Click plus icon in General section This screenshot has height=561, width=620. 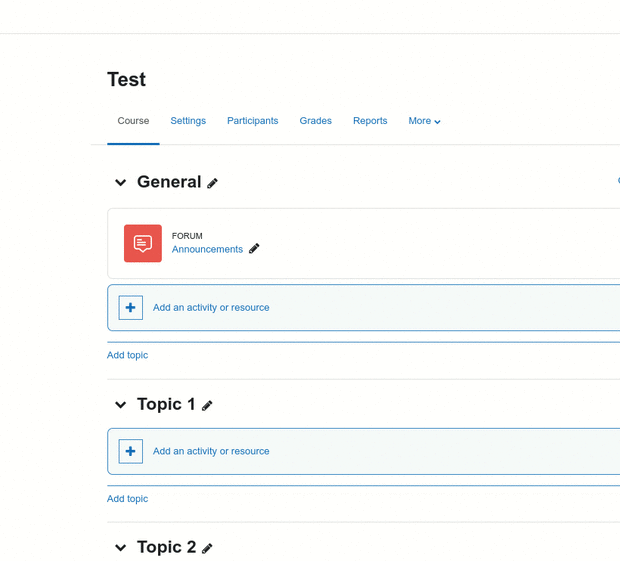pyautogui.click(x=130, y=307)
